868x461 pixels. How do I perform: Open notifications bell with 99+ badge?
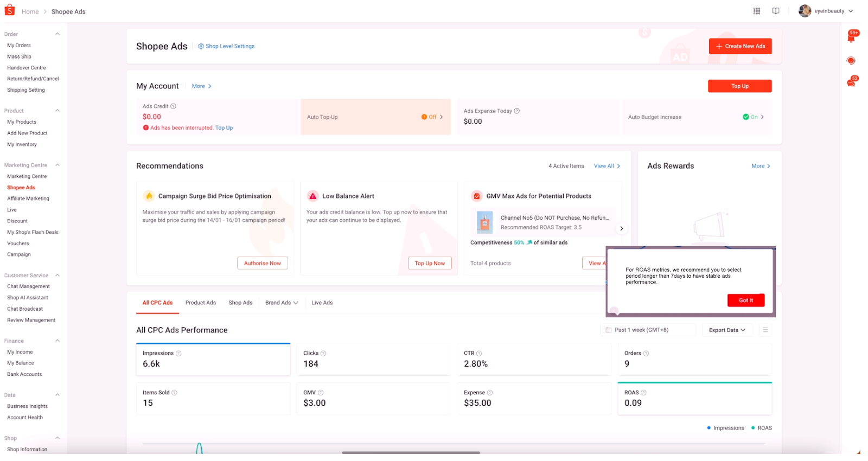coord(851,37)
